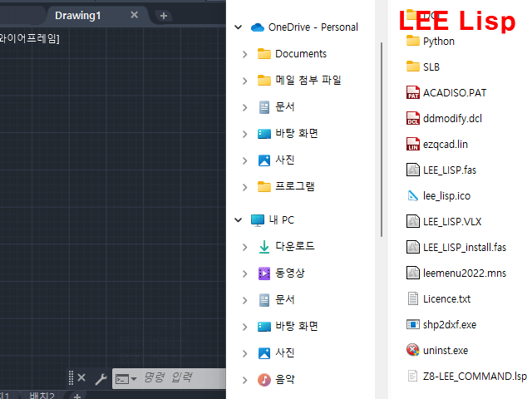
Task: Expand 문서 under OneDrive
Action: pos(245,107)
